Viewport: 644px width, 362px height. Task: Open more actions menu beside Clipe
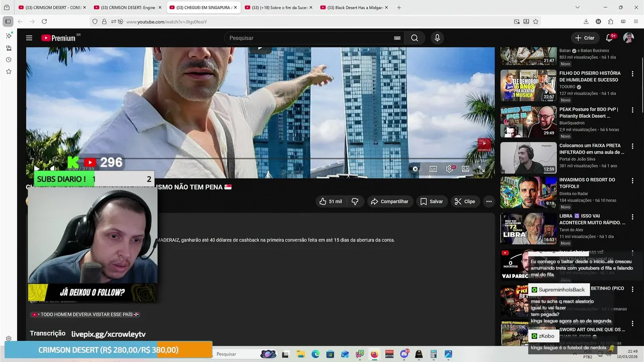[x=489, y=201]
